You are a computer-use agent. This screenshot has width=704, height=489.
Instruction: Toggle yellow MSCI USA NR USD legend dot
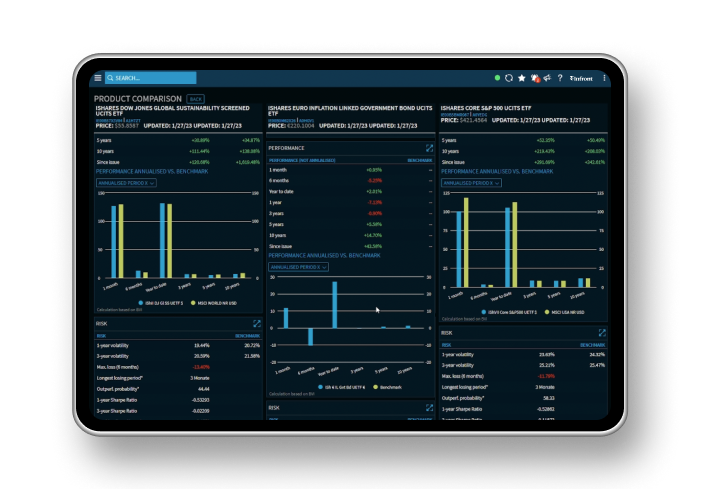(x=547, y=312)
